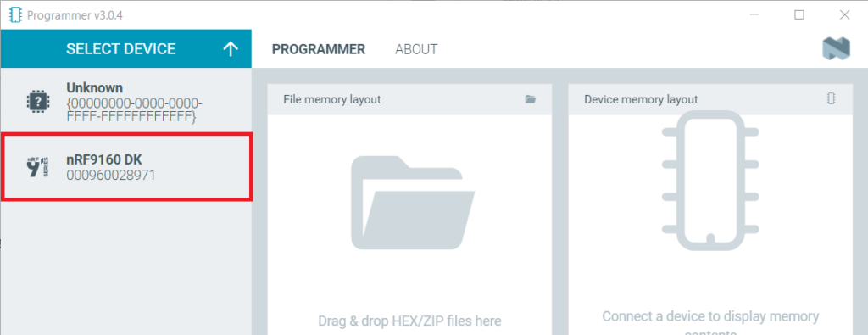Click the Unknown device question-mark chip icon
This screenshot has width=868, height=335.
37,101
